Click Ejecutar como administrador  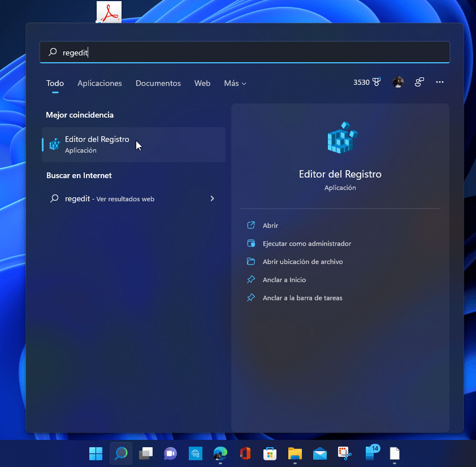pos(306,244)
